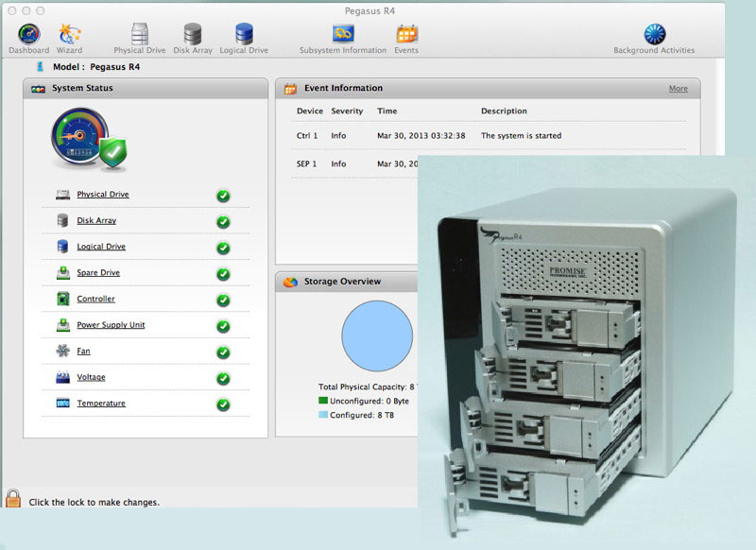Click green check status for Power Supply Unit

(x=223, y=326)
